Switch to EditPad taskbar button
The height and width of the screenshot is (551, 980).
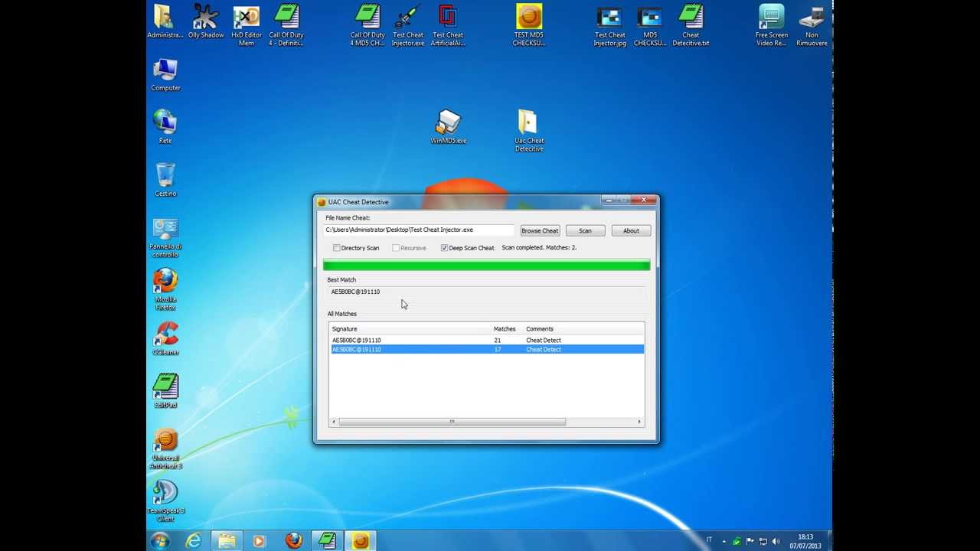pos(327,541)
